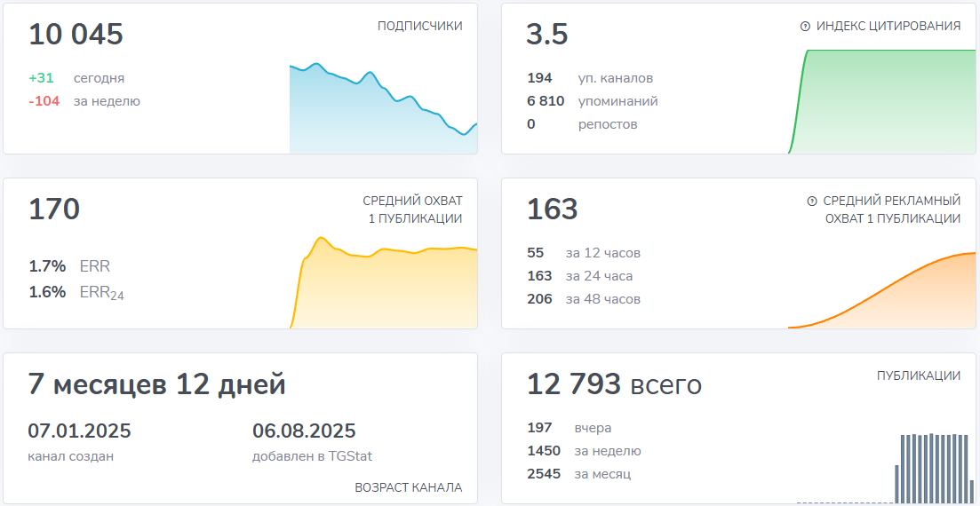Click 197 вчера row
Screen dimensions: 980x506
tap(570, 428)
